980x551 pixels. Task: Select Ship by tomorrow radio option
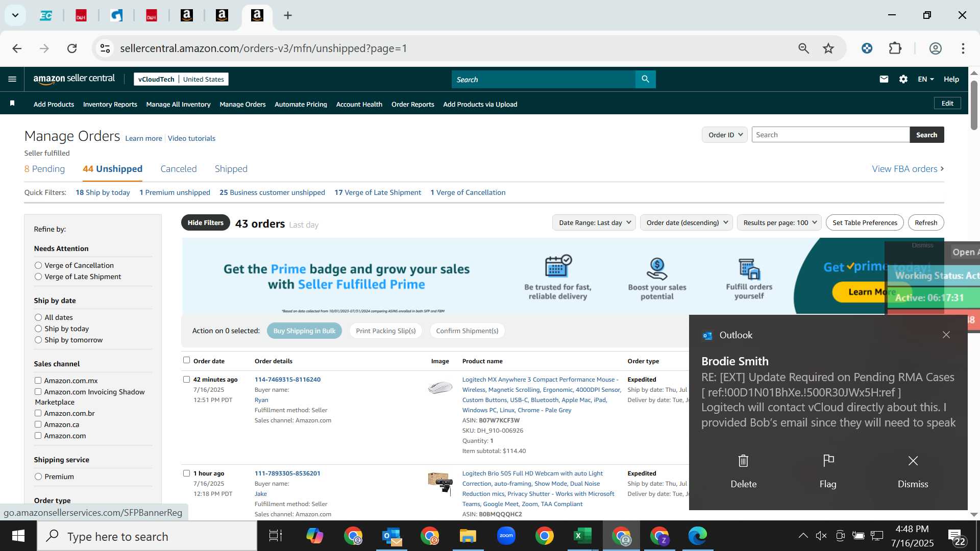pyautogui.click(x=38, y=340)
